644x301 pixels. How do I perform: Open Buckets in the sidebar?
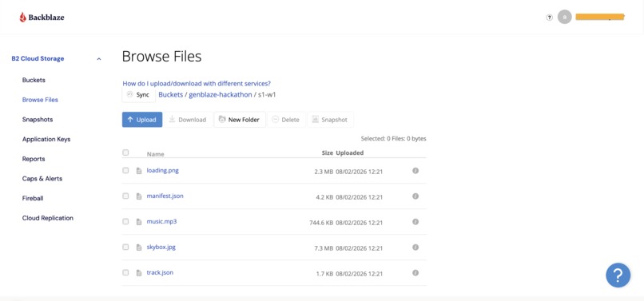34,80
